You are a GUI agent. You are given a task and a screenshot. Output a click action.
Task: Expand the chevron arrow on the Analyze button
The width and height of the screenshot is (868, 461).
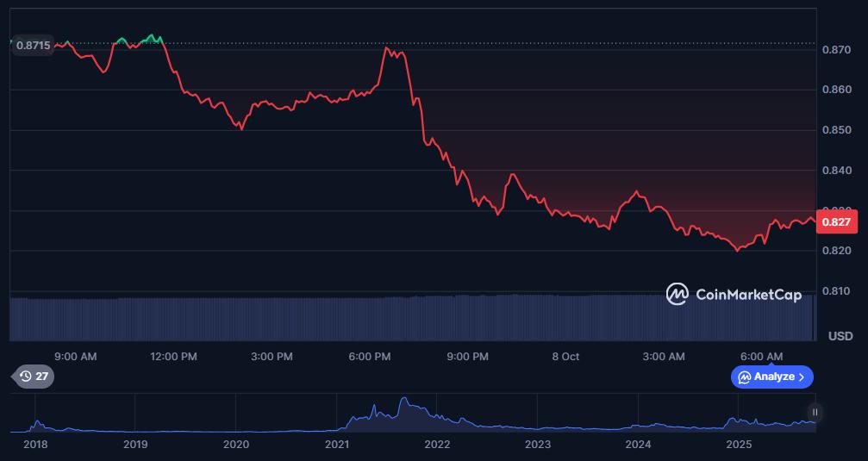pos(802,377)
